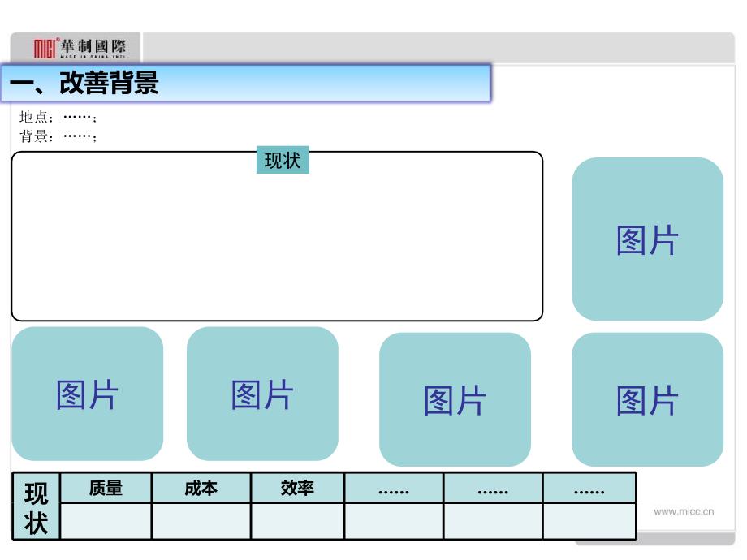The width and height of the screenshot is (747, 560).
Task: Click the 效率 table header
Action: (297, 488)
